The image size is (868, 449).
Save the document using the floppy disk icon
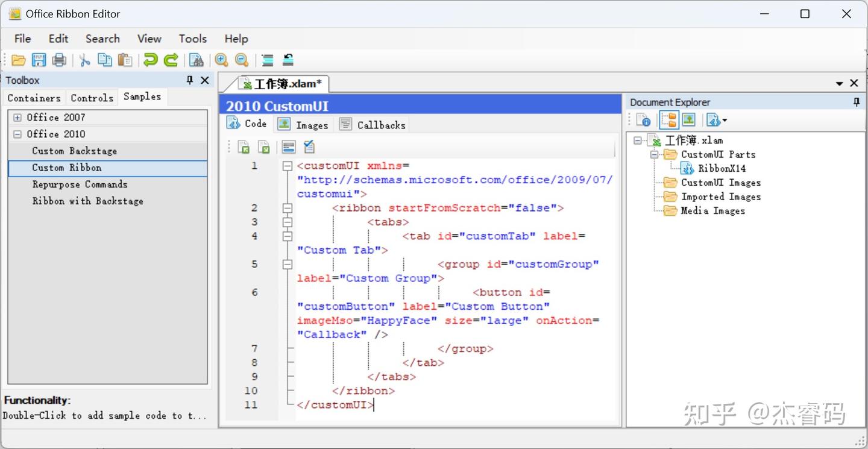pyautogui.click(x=39, y=60)
